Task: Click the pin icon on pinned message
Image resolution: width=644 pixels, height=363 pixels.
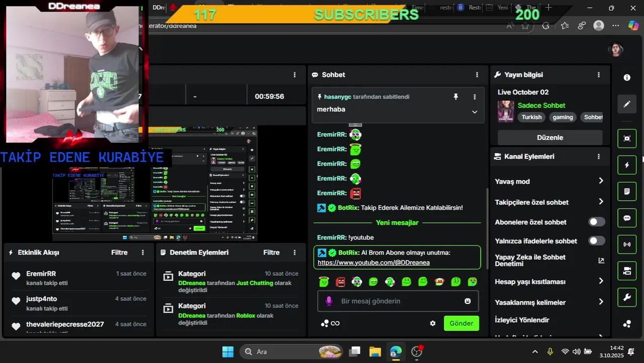Action: point(456,97)
